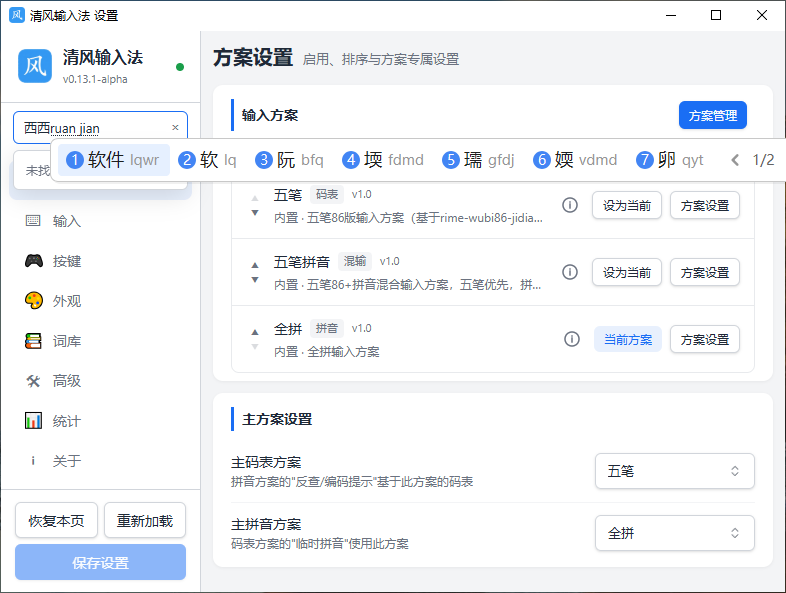Click the 恢复本页 button
This screenshot has height=593, width=786.
[x=56, y=521]
